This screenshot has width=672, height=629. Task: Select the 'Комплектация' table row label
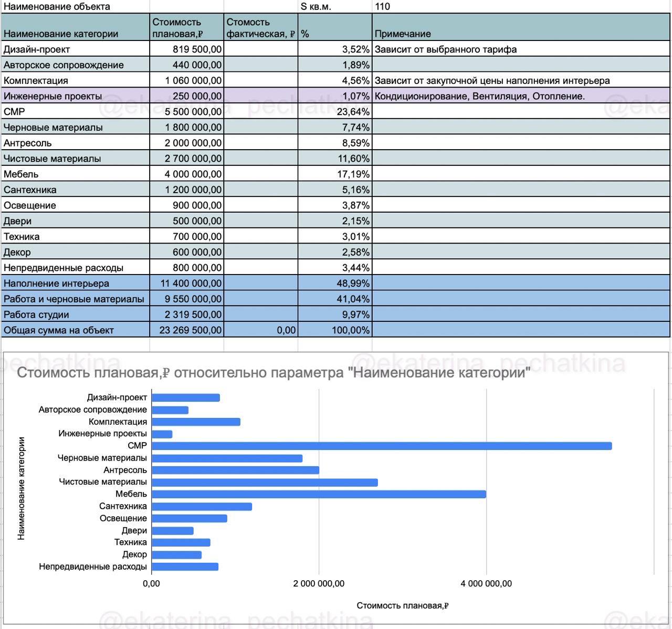75,80
